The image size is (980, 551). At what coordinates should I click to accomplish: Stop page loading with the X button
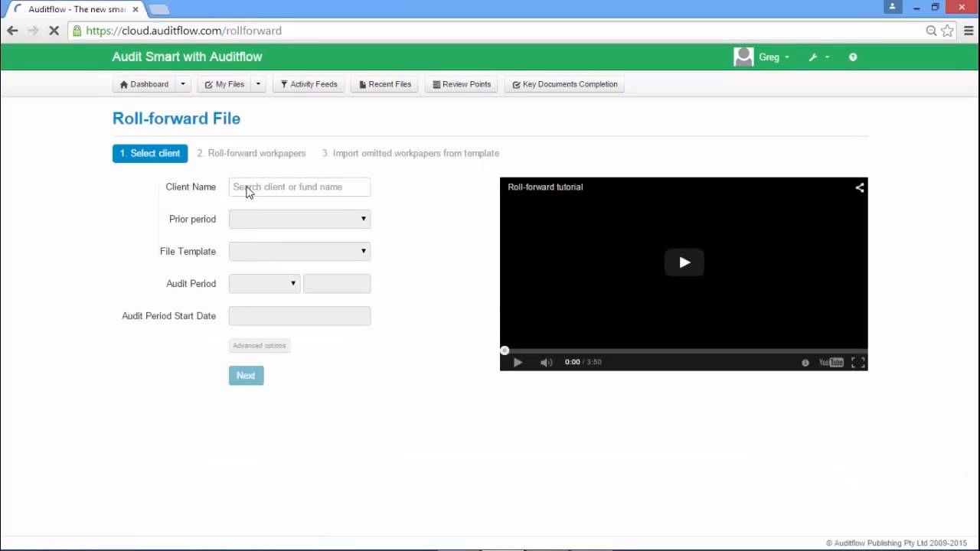54,31
